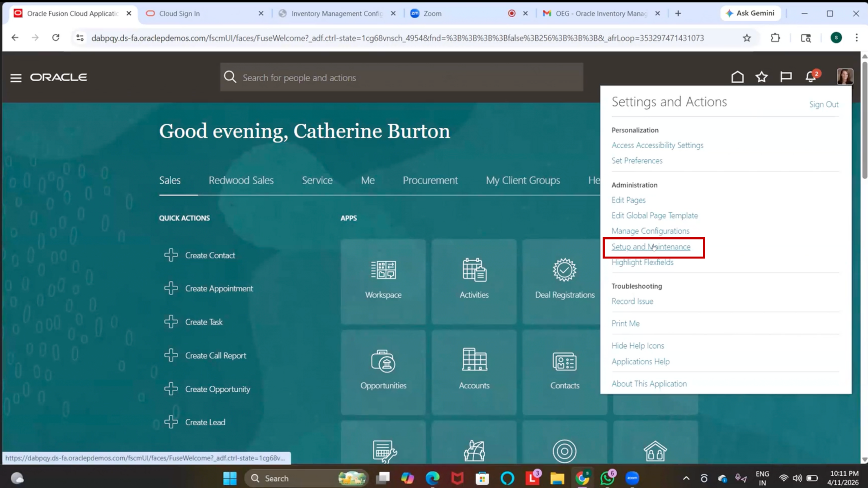Open Setup and Maintenance
Viewport: 868px width, 488px height.
pos(651,247)
